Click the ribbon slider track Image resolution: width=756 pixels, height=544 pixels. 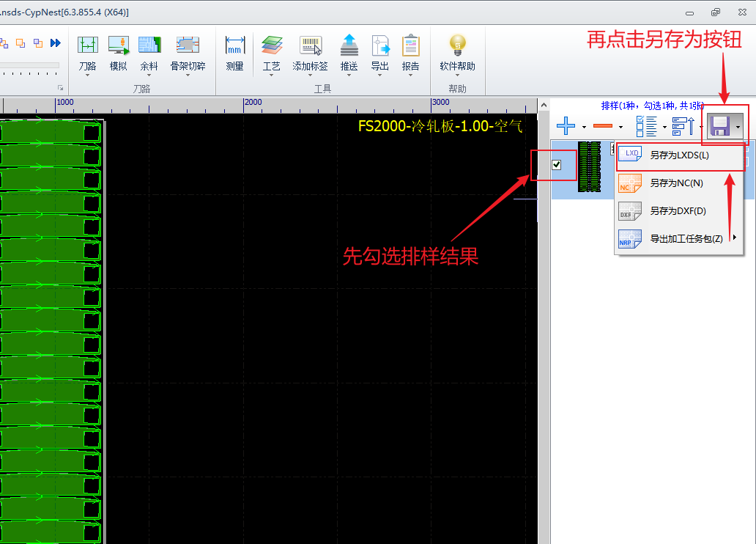29,65
